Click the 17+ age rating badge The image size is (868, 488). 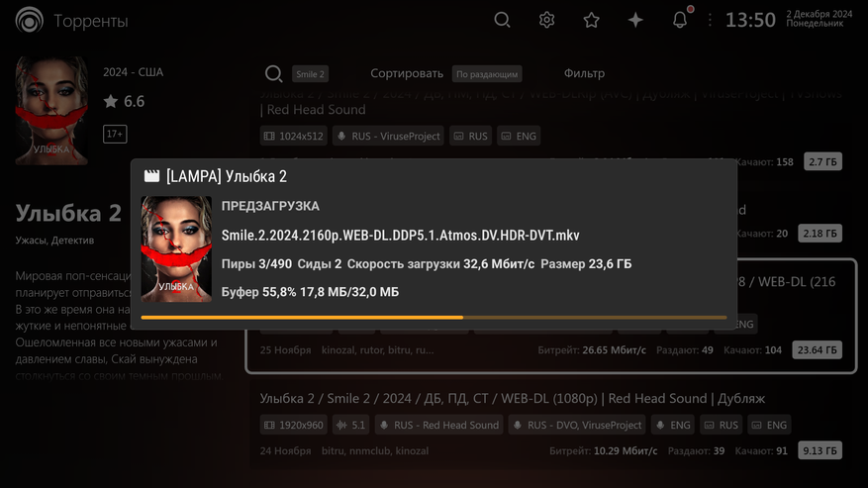pyautogui.click(x=115, y=134)
